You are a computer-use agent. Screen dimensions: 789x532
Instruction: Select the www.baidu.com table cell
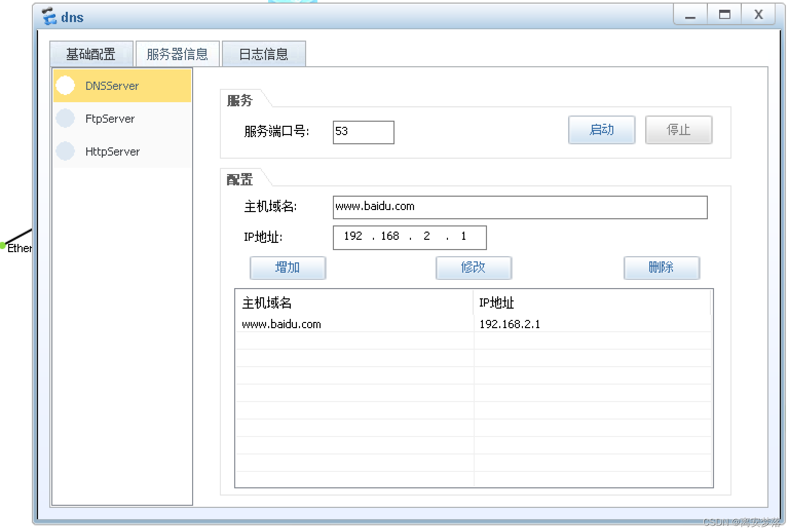[354, 324]
